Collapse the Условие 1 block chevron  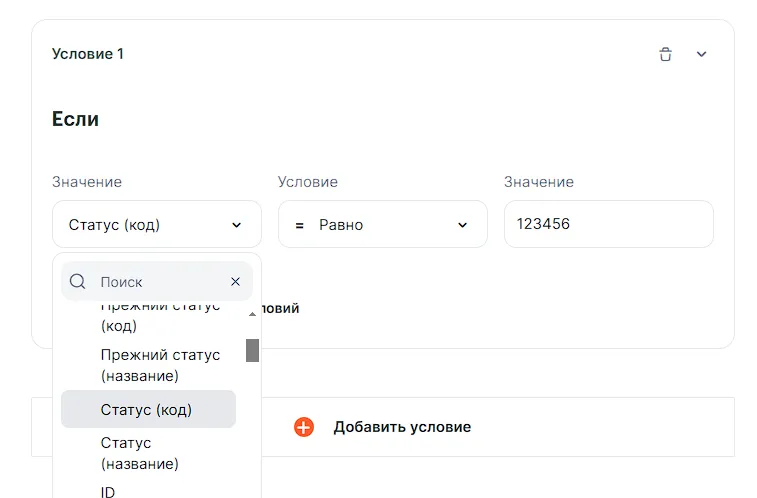(x=701, y=54)
